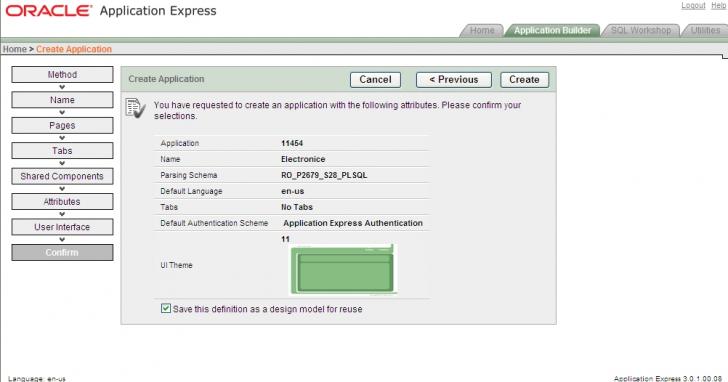The image size is (728, 382).
Task: Return to the Pages wizard step
Action: pos(62,125)
